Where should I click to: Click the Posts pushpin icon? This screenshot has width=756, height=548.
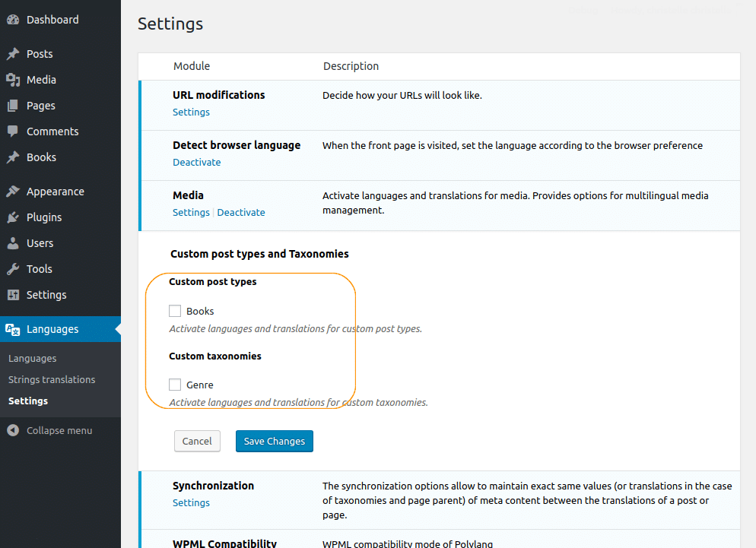click(x=13, y=54)
